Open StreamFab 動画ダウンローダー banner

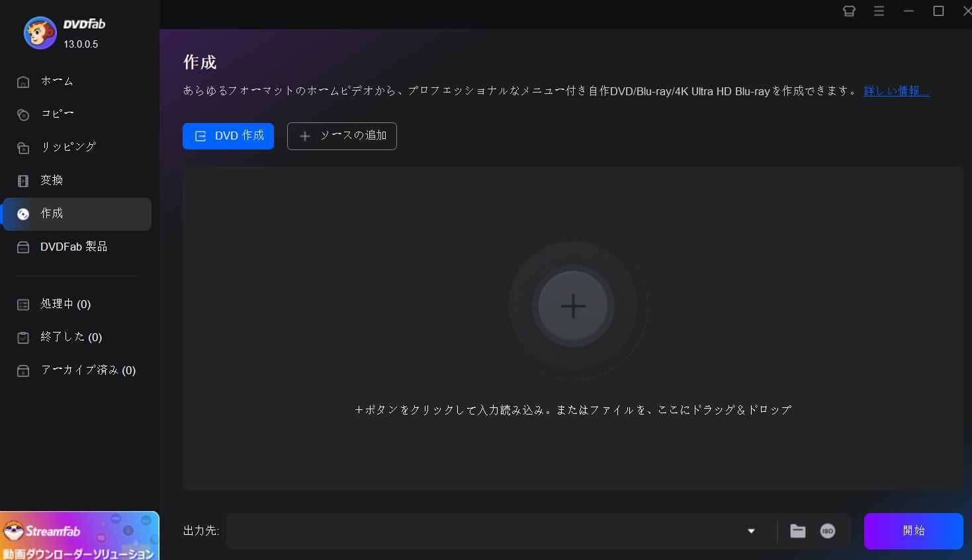pos(79,536)
